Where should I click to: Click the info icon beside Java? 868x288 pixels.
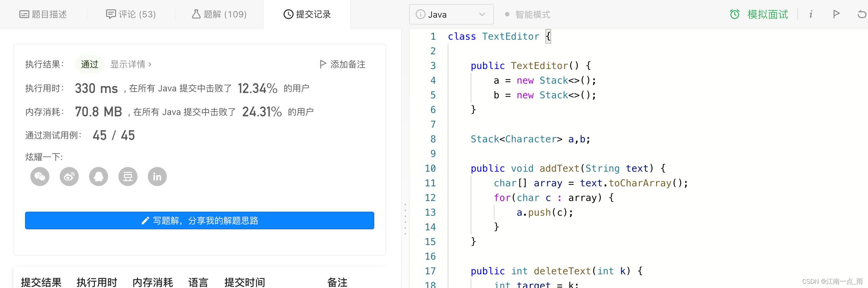tap(420, 14)
